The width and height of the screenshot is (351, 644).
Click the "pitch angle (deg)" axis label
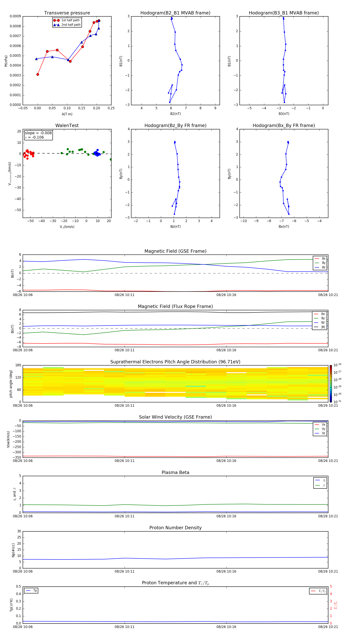coord(11,384)
